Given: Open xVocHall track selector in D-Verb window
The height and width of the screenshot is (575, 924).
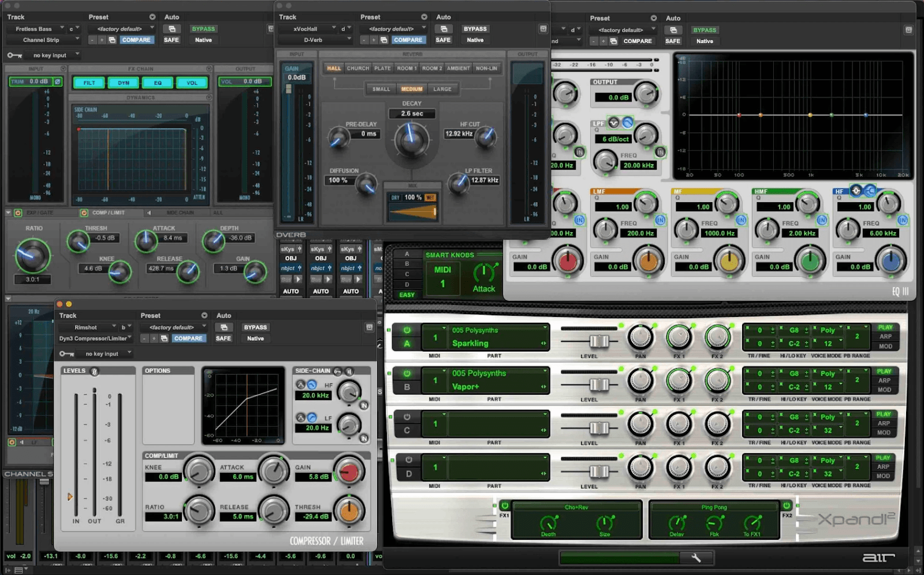Looking at the screenshot, I should pos(307,29).
